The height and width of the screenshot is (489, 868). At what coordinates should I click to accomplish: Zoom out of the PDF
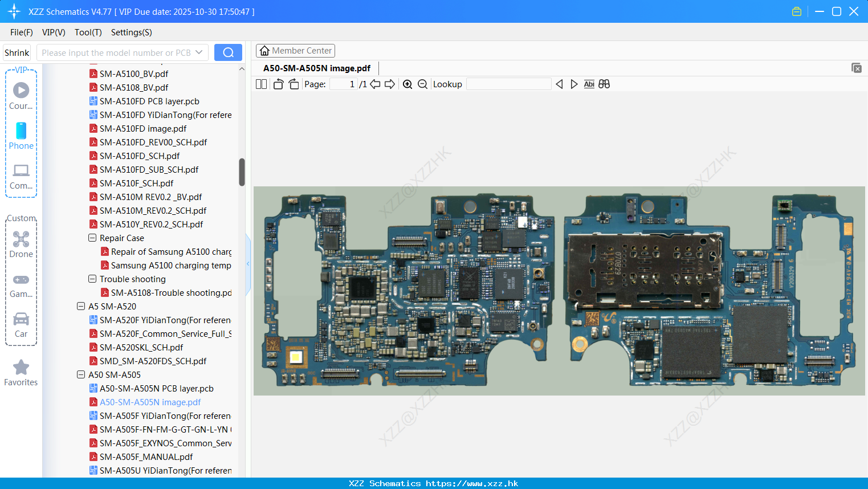(422, 84)
